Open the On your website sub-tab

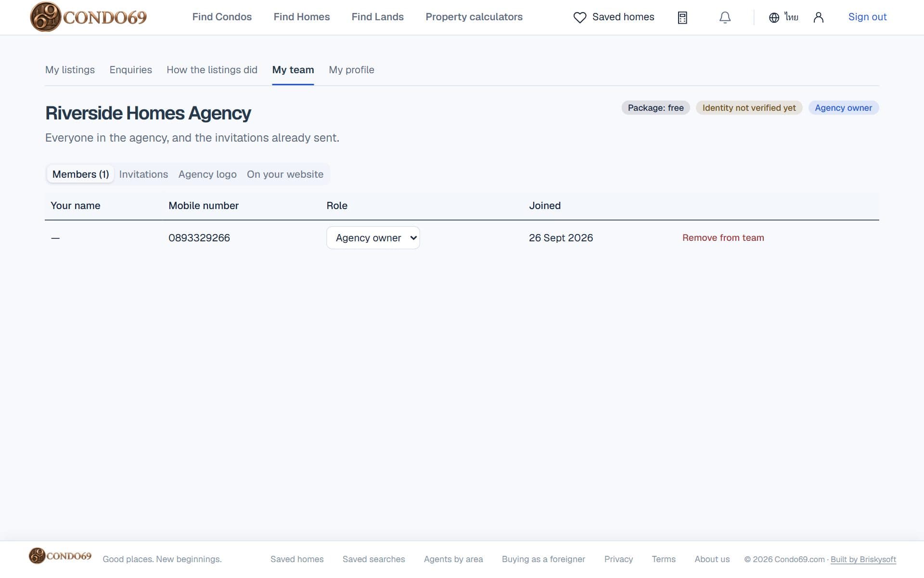[x=285, y=174]
